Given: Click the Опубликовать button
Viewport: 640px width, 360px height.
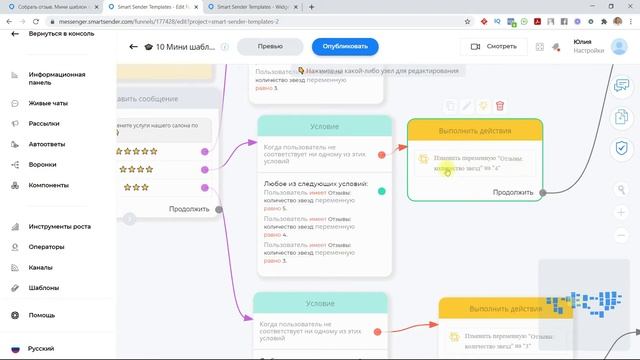Looking at the screenshot, I should (345, 47).
